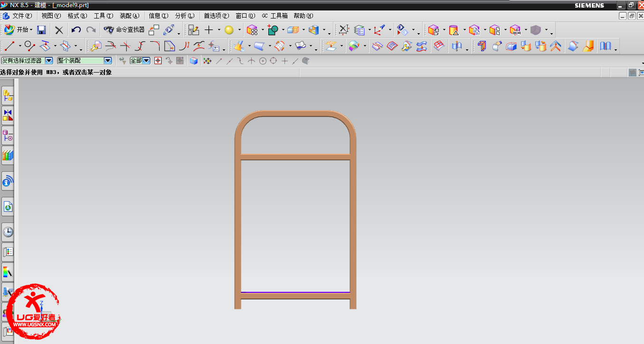Open the 工具 Tools menu
The height and width of the screenshot is (344, 644).
point(104,16)
